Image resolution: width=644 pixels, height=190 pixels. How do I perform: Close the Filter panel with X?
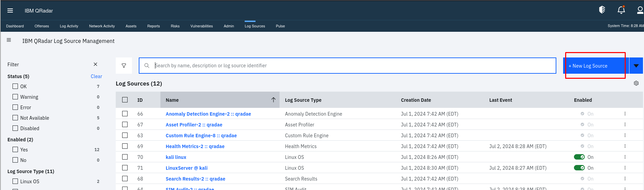[x=95, y=64]
